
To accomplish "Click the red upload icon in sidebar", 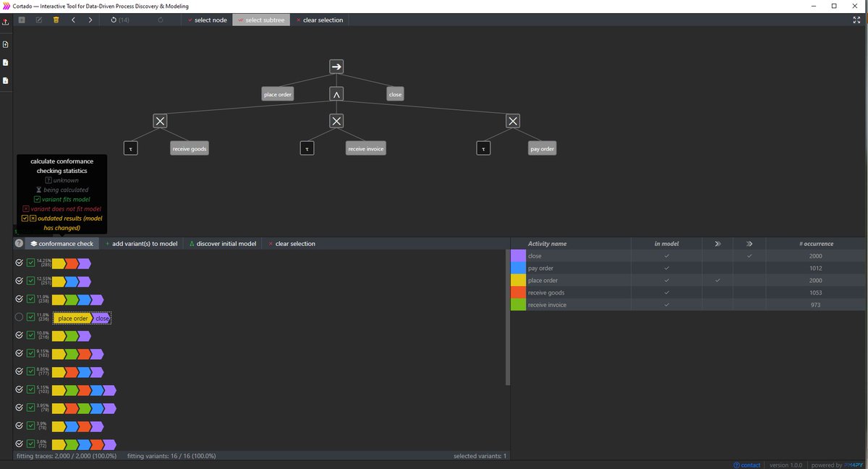I will [5, 22].
